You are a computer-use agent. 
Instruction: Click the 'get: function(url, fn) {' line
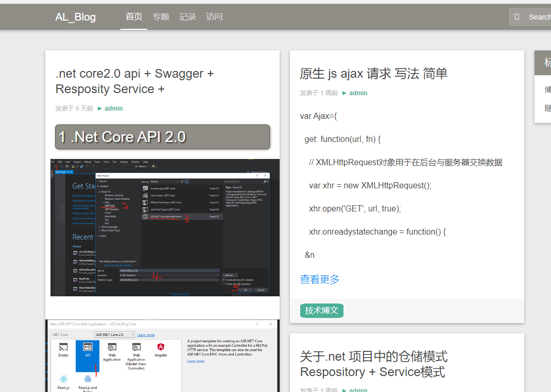pyautogui.click(x=342, y=139)
